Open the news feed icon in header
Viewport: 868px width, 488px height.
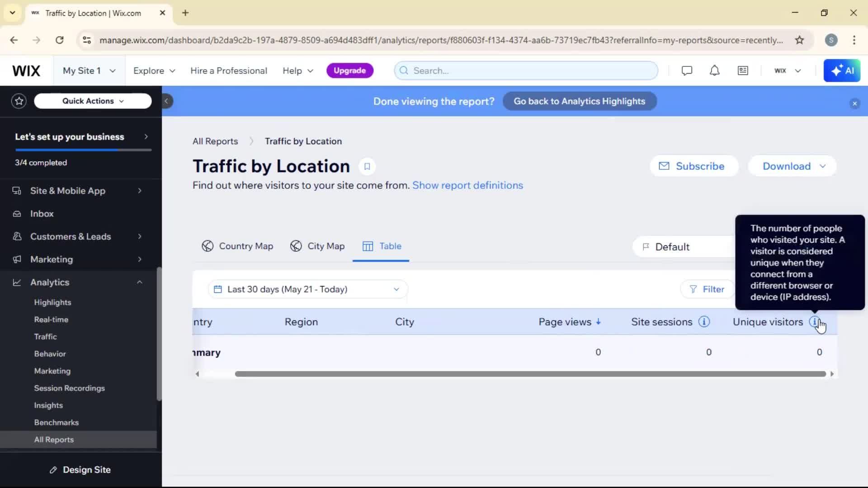pos(743,70)
